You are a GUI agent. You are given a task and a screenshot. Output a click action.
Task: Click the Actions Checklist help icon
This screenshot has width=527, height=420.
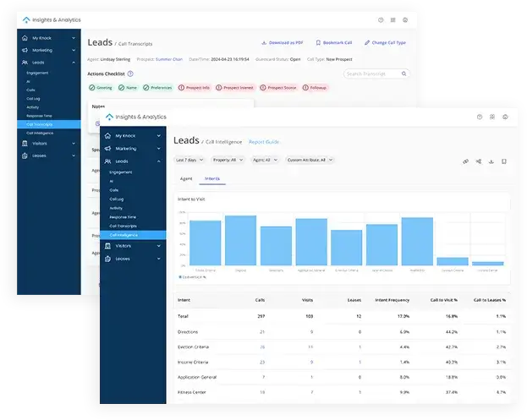(x=130, y=74)
